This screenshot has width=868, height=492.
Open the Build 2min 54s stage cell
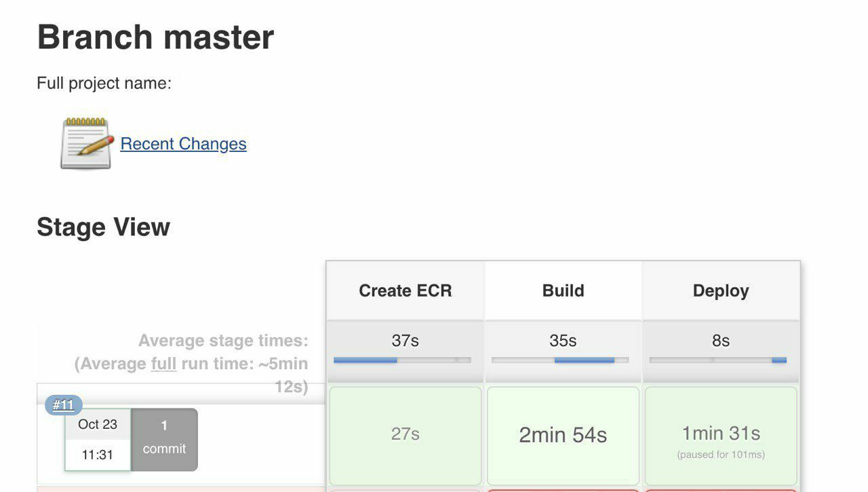point(563,435)
